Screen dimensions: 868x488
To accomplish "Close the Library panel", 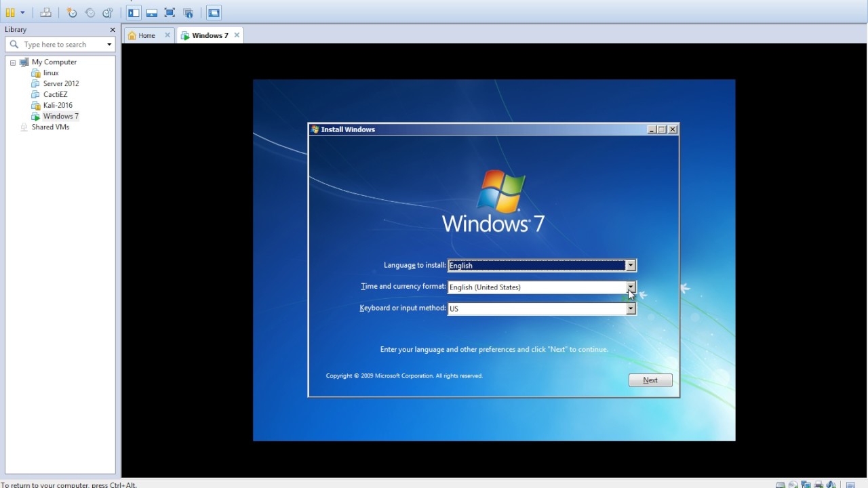I will [113, 30].
